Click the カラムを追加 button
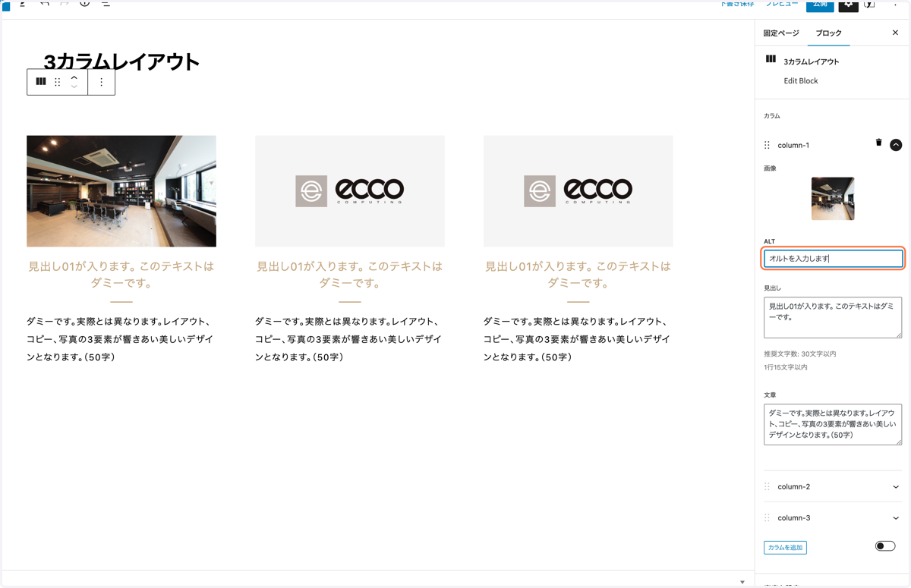Image resolution: width=911 pixels, height=588 pixels. pyautogui.click(x=785, y=548)
